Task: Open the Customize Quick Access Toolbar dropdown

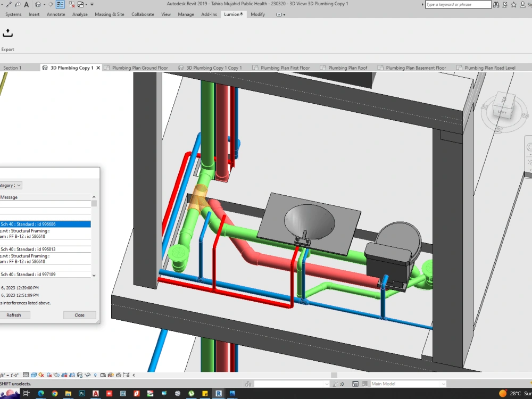Action: tap(92, 4)
